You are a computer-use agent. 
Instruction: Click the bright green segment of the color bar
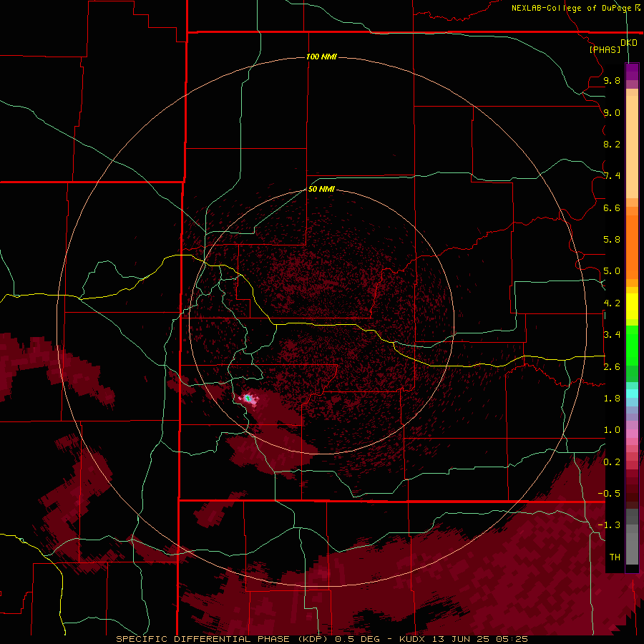pyautogui.click(x=632, y=346)
